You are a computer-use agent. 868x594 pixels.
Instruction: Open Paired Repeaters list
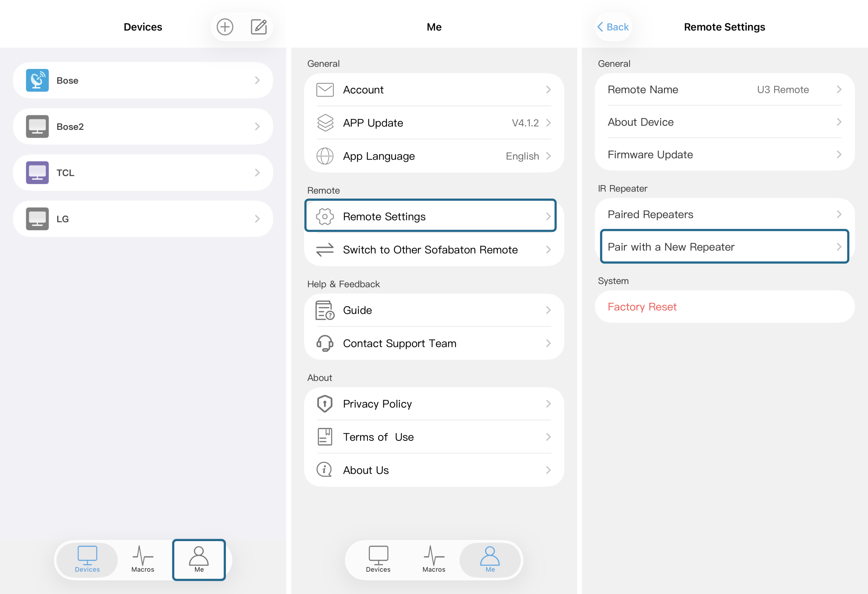click(x=725, y=214)
